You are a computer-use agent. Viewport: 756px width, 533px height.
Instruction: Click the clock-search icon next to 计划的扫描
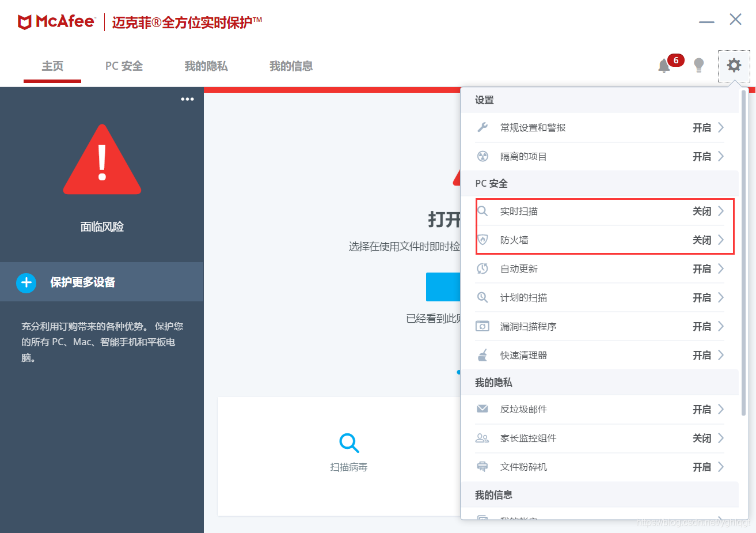point(483,297)
